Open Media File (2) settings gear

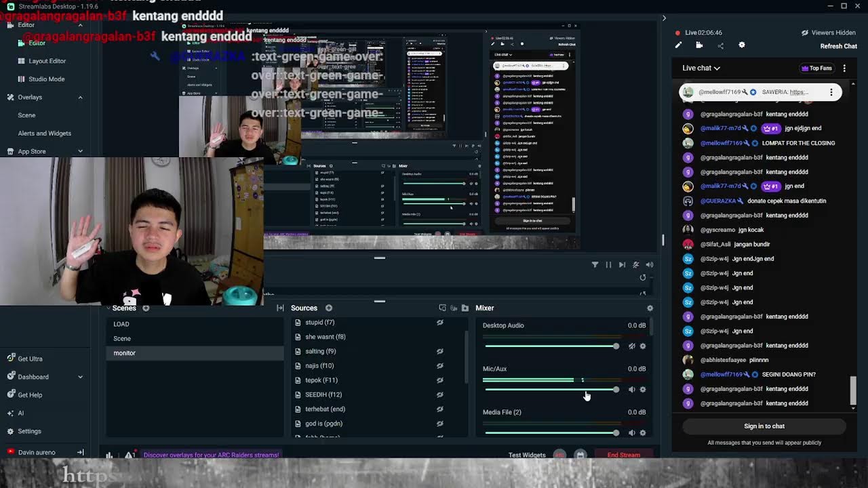click(643, 433)
